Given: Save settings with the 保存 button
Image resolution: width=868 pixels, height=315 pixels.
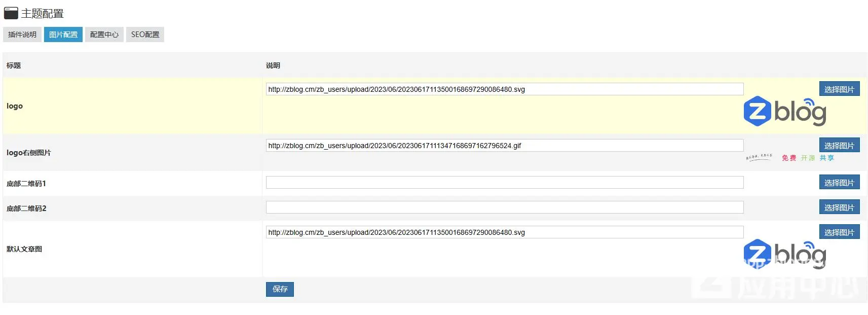Looking at the screenshot, I should [x=280, y=289].
